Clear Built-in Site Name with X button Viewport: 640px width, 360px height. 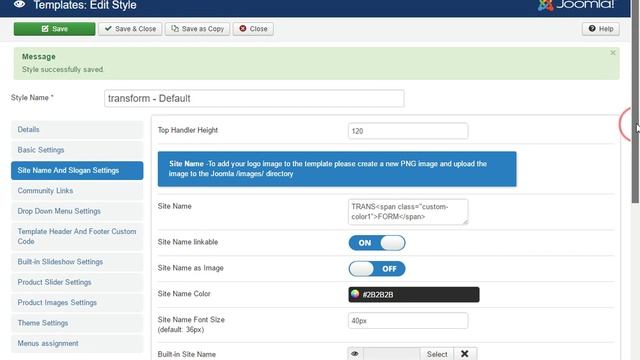[x=464, y=353]
